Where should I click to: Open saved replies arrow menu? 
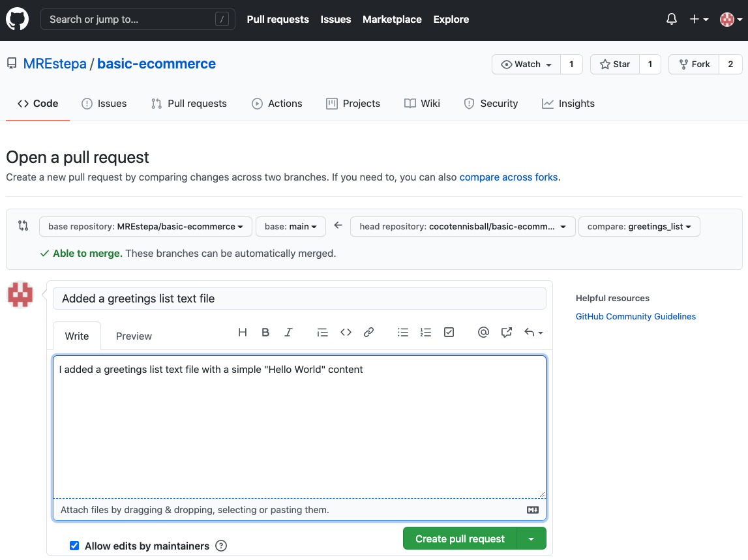tap(533, 332)
